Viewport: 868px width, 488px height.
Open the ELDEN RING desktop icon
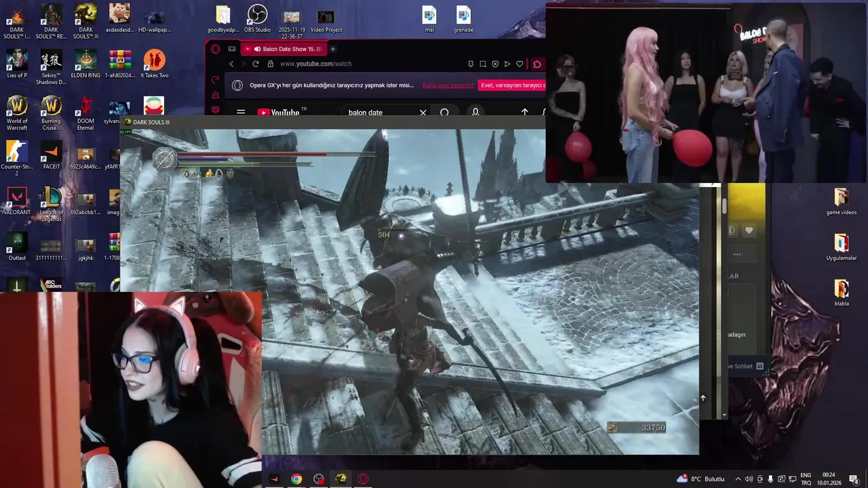(x=85, y=64)
